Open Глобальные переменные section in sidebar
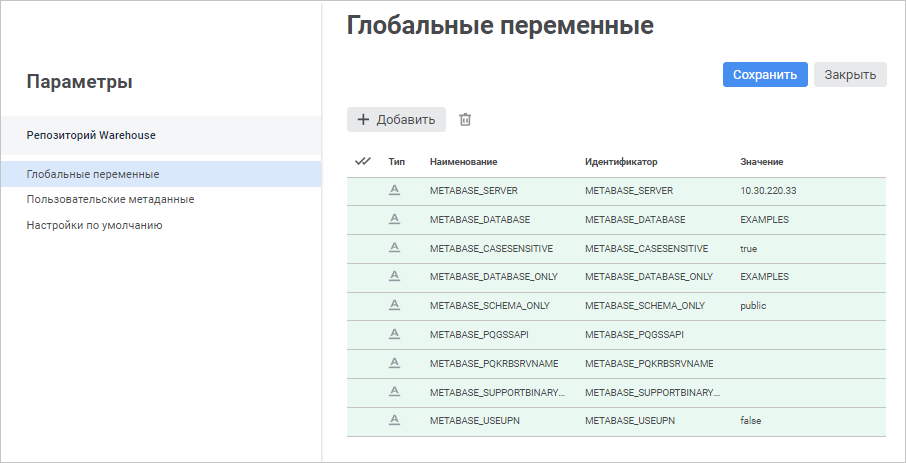The image size is (906, 463). coord(93,174)
